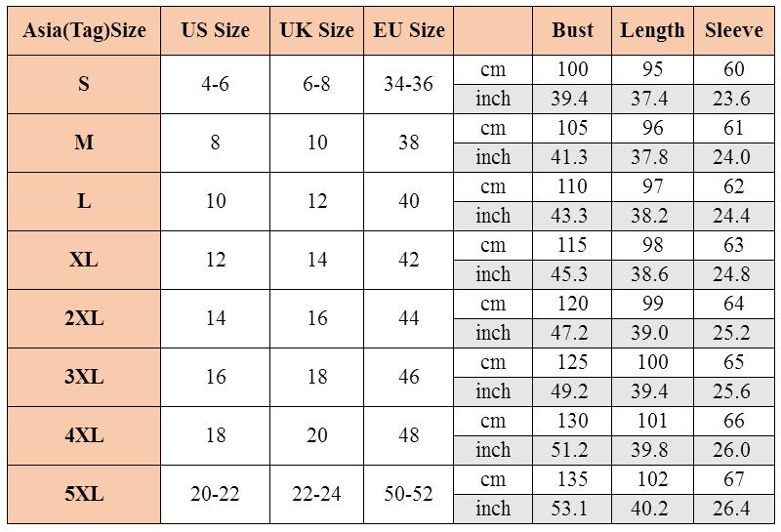Click the 135 cm bust value
The width and height of the screenshot is (781, 532).
click(x=572, y=479)
